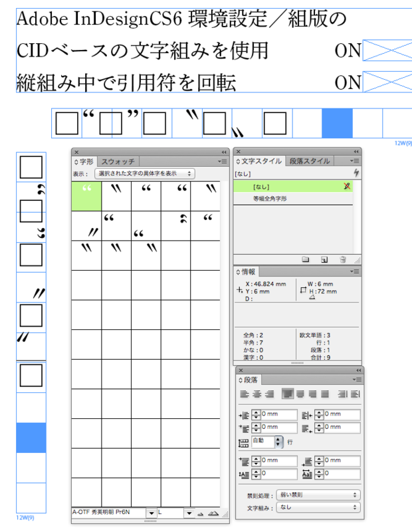Zoom out glyphs with small mountain icon
This screenshot has width=412, height=532.
tap(201, 514)
